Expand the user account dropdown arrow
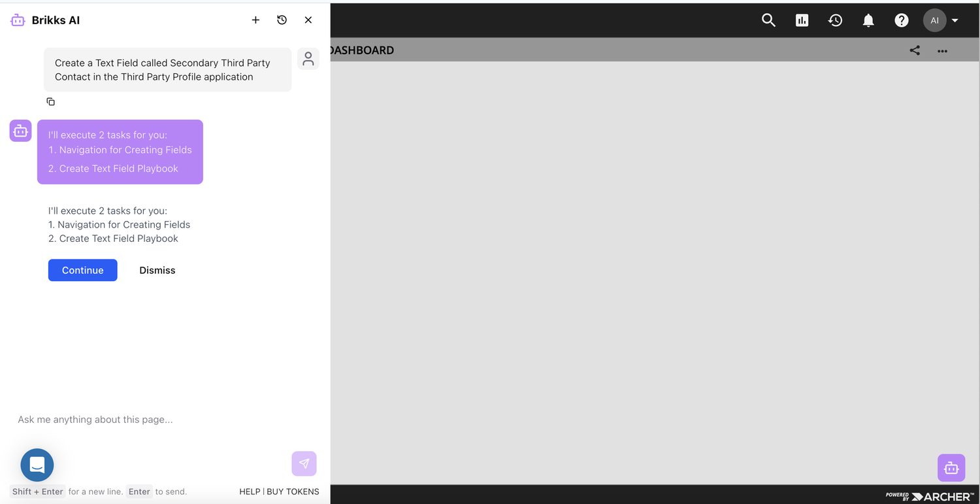The height and width of the screenshot is (504, 980). tap(955, 20)
